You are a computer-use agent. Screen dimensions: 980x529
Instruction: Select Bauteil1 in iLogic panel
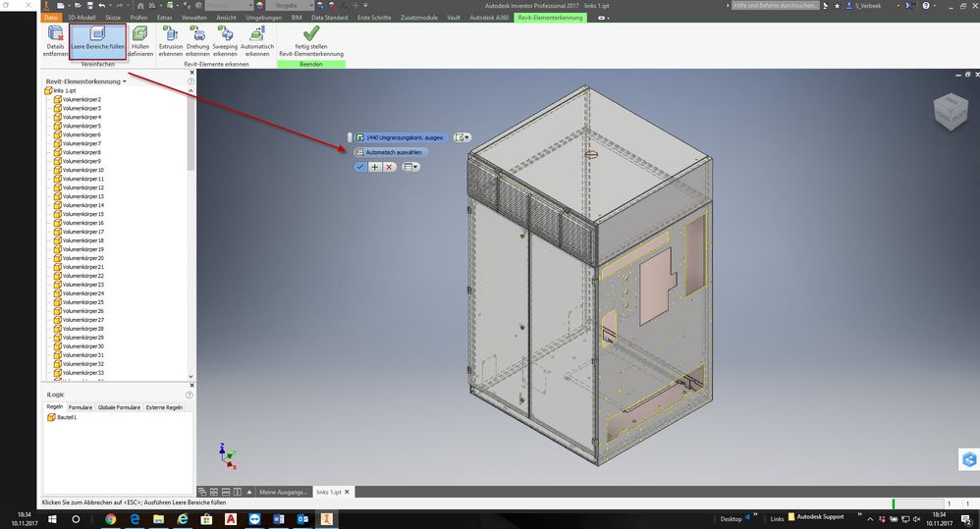click(x=62, y=417)
